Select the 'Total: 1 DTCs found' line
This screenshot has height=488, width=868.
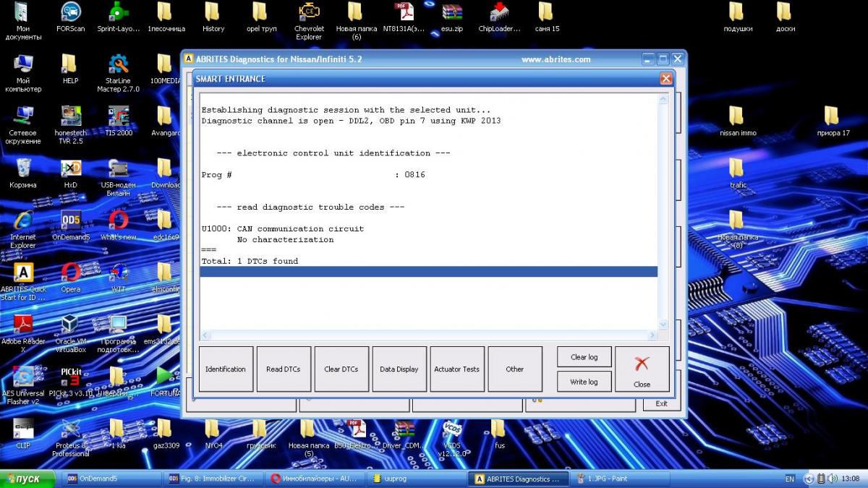(250, 261)
